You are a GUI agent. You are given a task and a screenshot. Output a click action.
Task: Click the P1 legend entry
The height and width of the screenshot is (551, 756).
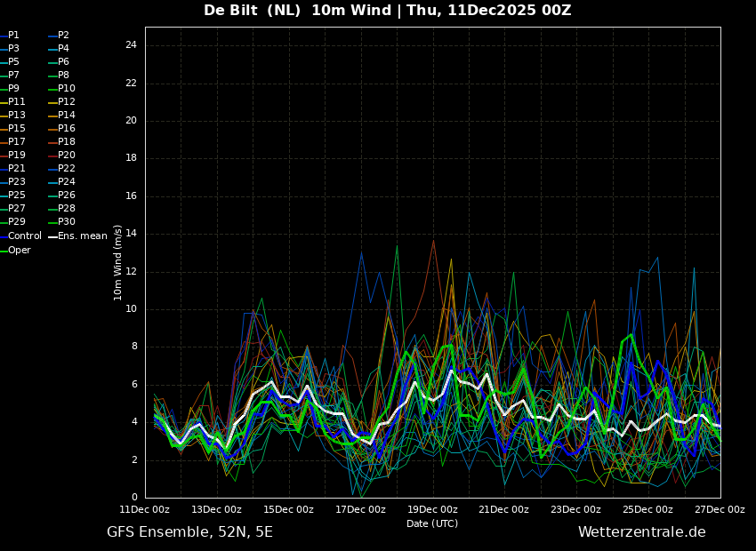click(10, 36)
